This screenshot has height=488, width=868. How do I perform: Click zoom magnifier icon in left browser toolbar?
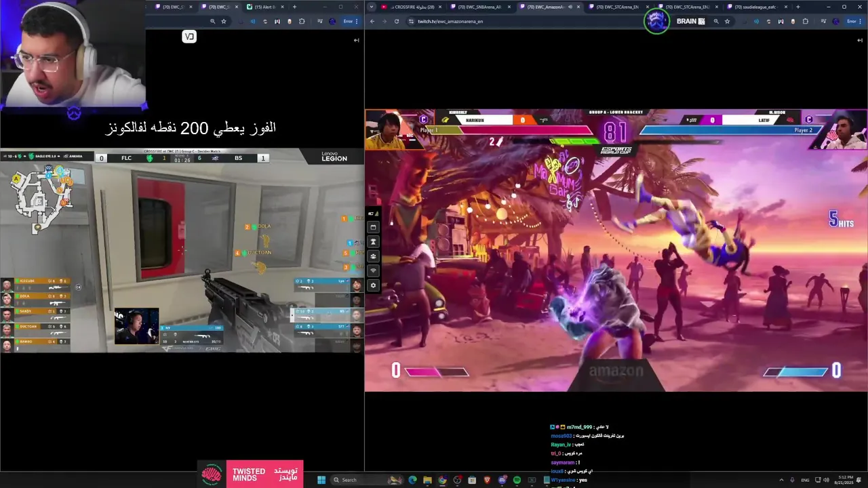coord(212,21)
